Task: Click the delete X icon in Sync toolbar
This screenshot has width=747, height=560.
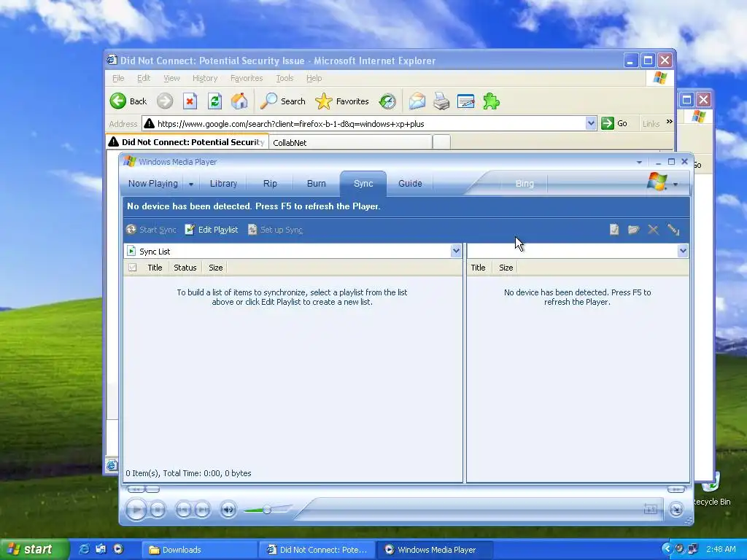Action: pos(653,230)
